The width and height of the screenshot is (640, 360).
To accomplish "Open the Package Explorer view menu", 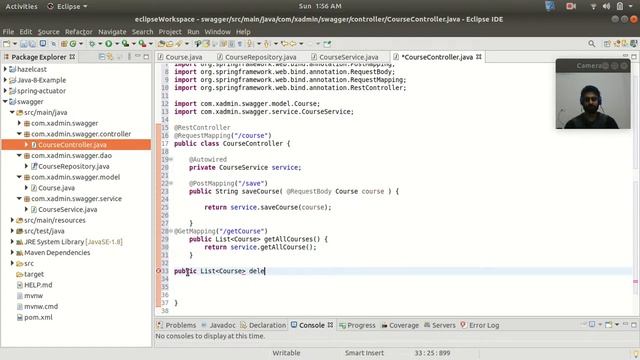I will (129, 57).
